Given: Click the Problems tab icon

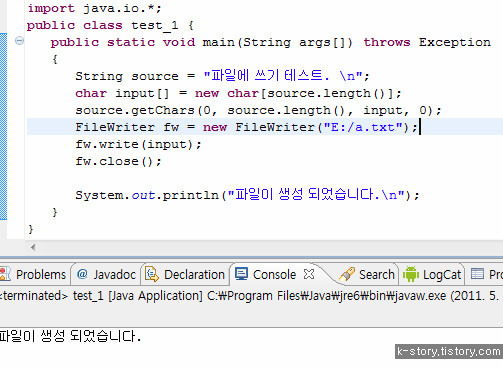Looking at the screenshot, I should click(5, 274).
